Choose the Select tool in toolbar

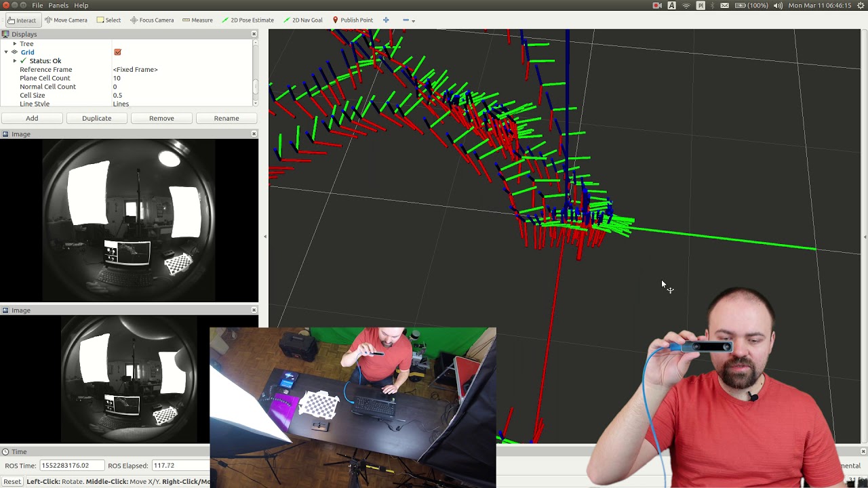(x=108, y=20)
